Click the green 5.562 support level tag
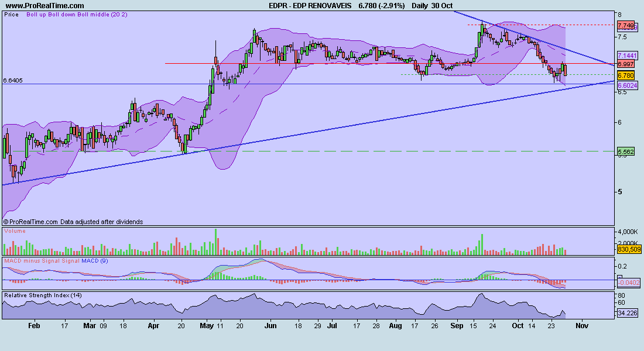Screen dimensions: 644x351 (626, 152)
